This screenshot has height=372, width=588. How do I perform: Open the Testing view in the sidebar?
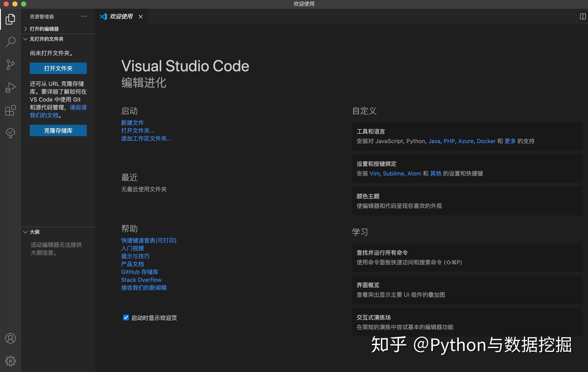tap(10, 133)
